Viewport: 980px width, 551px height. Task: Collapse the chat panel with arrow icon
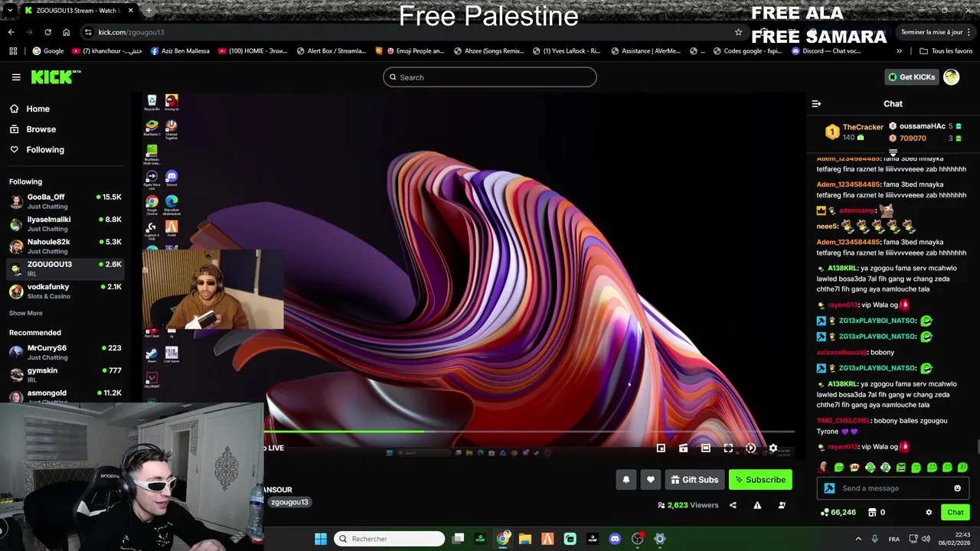tap(816, 103)
